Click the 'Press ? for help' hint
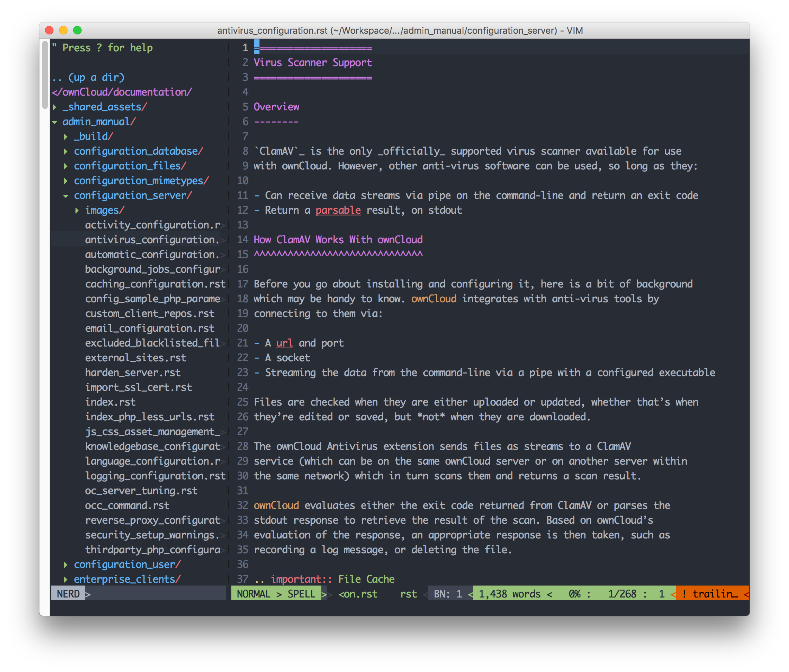 [102, 48]
